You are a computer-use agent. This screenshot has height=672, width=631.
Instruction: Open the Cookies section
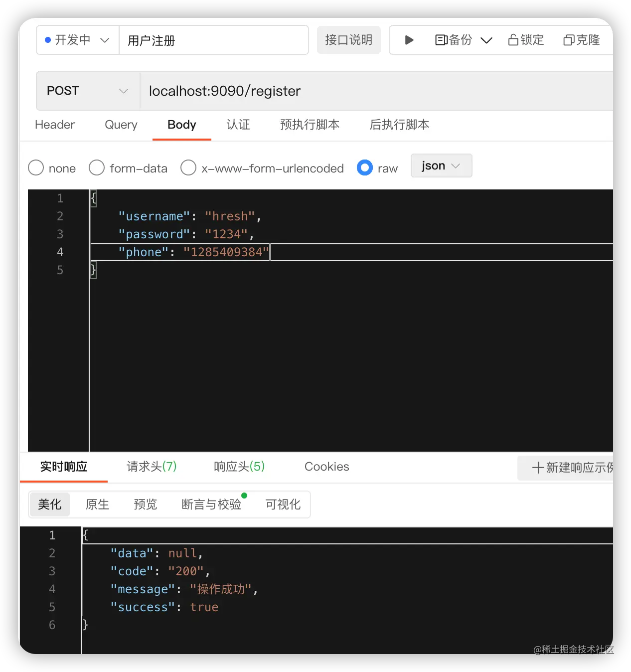327,467
